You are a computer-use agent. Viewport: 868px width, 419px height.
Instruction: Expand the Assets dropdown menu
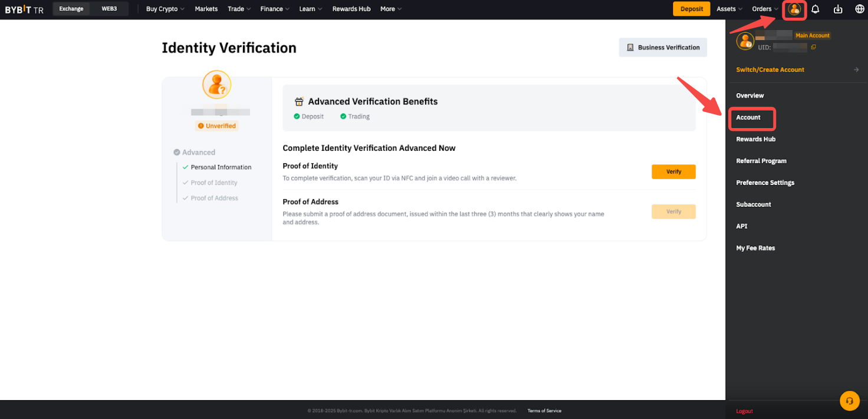pos(729,9)
